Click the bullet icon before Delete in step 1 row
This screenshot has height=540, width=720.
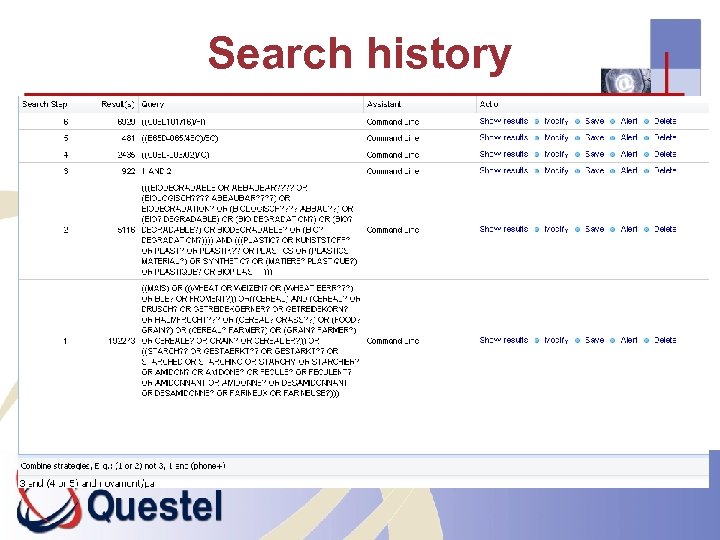tap(646, 341)
